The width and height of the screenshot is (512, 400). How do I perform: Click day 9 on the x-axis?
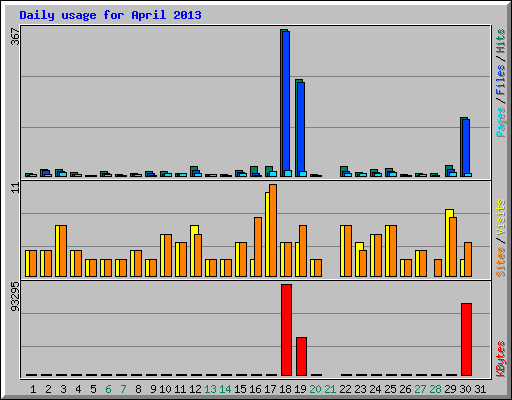coord(153,389)
